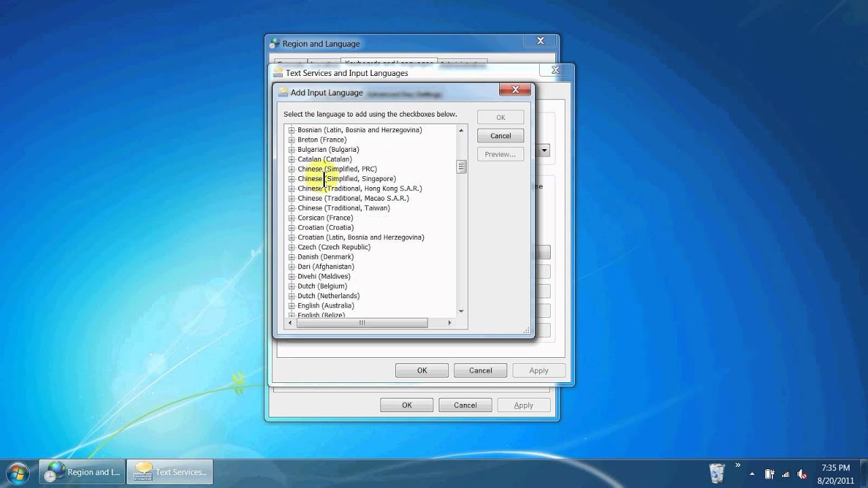
Task: Click OK in Region and Language window
Action: point(407,405)
